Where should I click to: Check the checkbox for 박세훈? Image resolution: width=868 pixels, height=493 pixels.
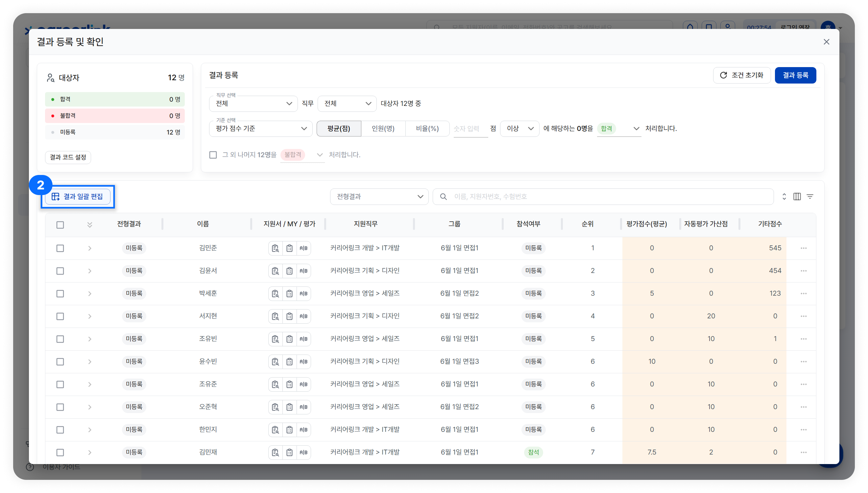tap(60, 294)
